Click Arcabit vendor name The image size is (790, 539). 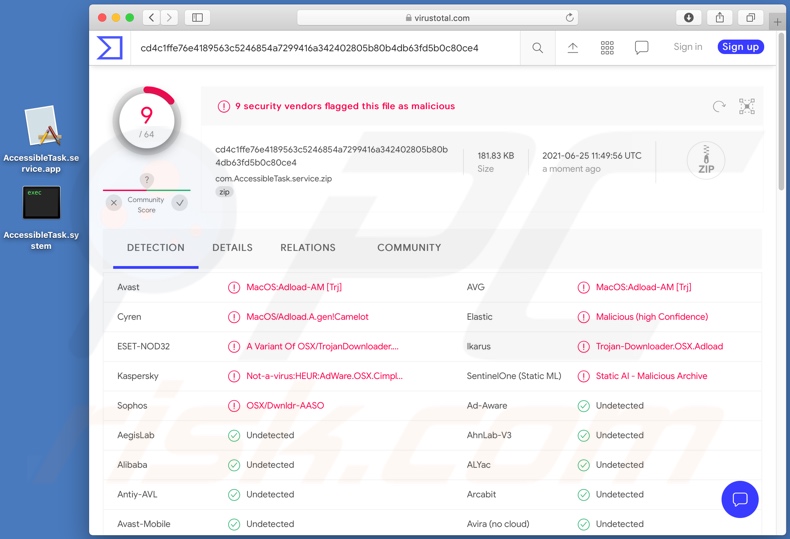pyautogui.click(x=481, y=494)
